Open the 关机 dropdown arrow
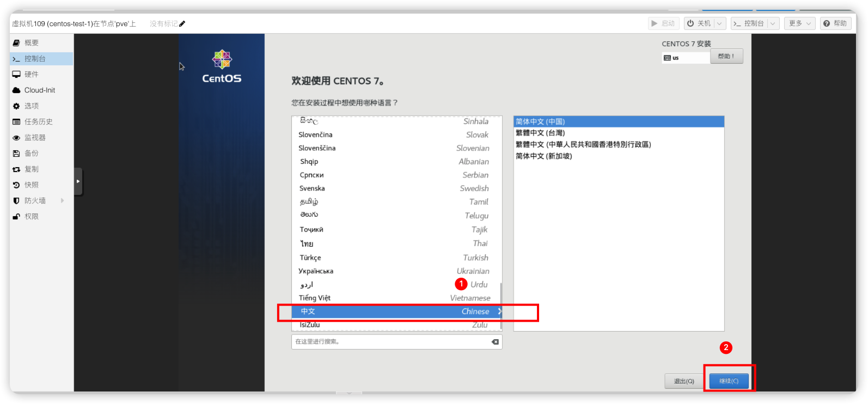Image resolution: width=868 pixels, height=404 pixels. (720, 23)
